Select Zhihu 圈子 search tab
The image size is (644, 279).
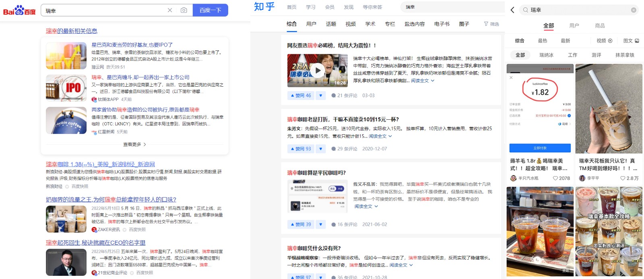click(464, 24)
